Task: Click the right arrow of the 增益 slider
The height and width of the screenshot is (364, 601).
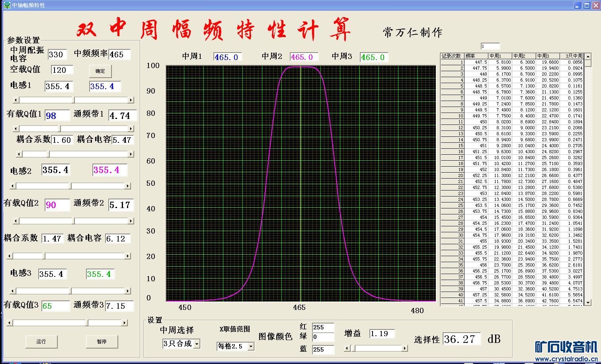Action: [x=405, y=348]
